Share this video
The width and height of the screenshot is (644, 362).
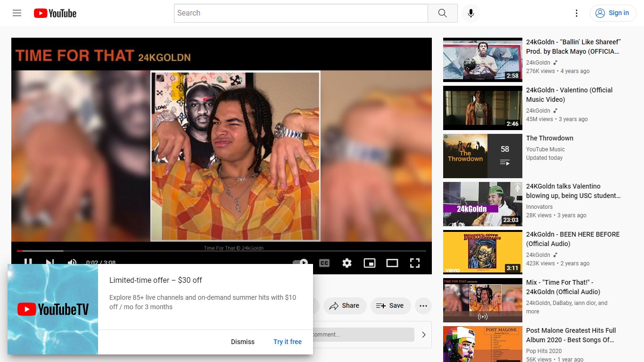tap(345, 306)
